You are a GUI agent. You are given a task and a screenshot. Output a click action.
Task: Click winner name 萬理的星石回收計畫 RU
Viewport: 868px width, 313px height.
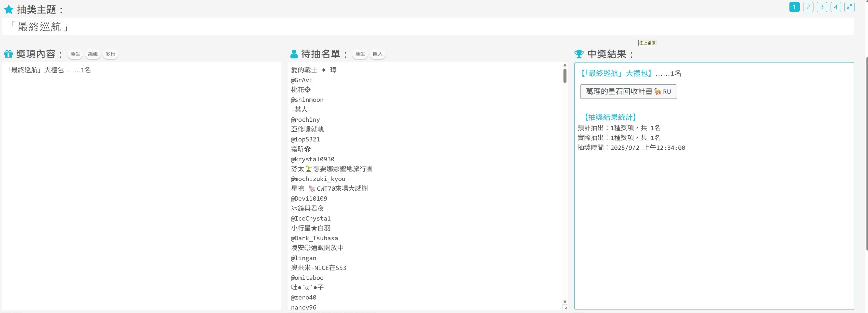coord(628,92)
